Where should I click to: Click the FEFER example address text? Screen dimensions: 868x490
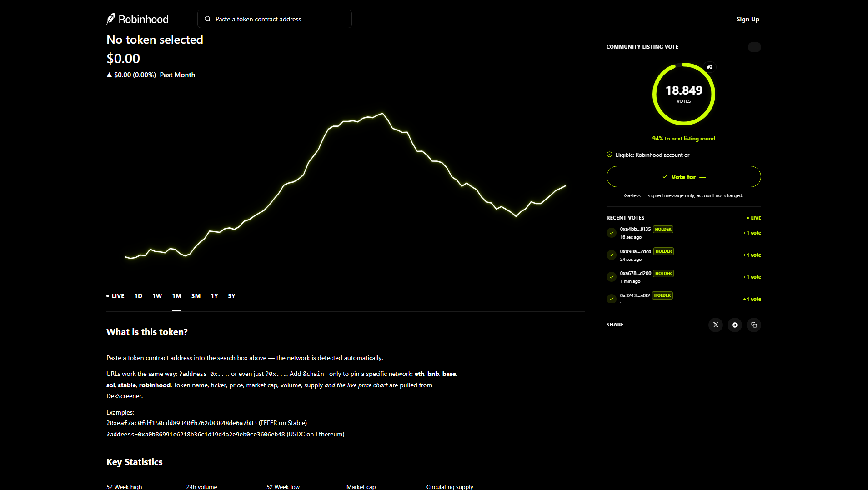click(x=207, y=423)
